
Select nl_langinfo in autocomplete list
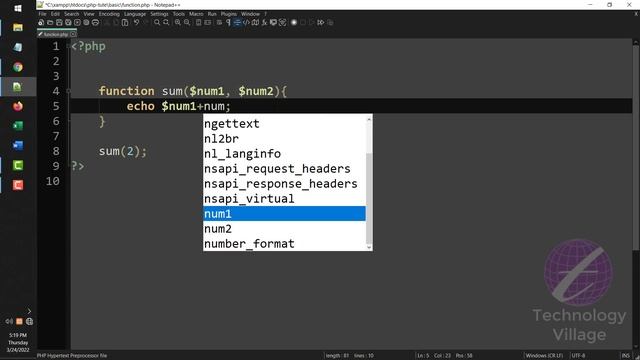coord(284,153)
